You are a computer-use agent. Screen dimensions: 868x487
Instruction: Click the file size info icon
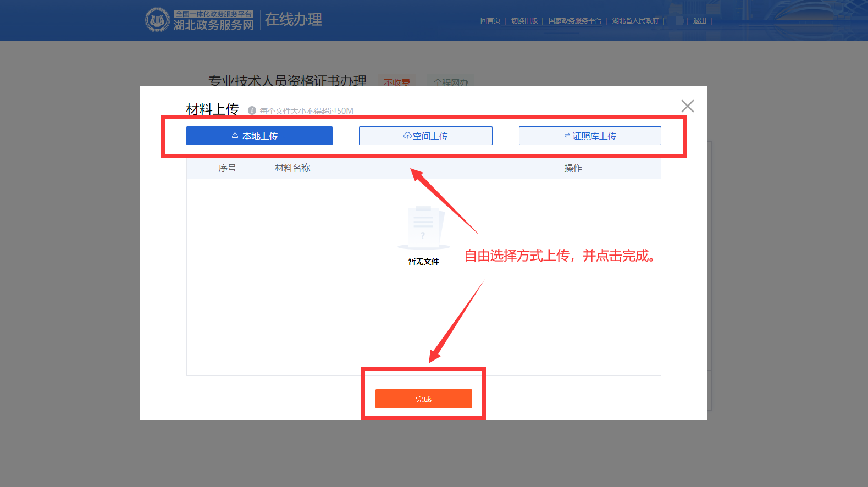[252, 110]
